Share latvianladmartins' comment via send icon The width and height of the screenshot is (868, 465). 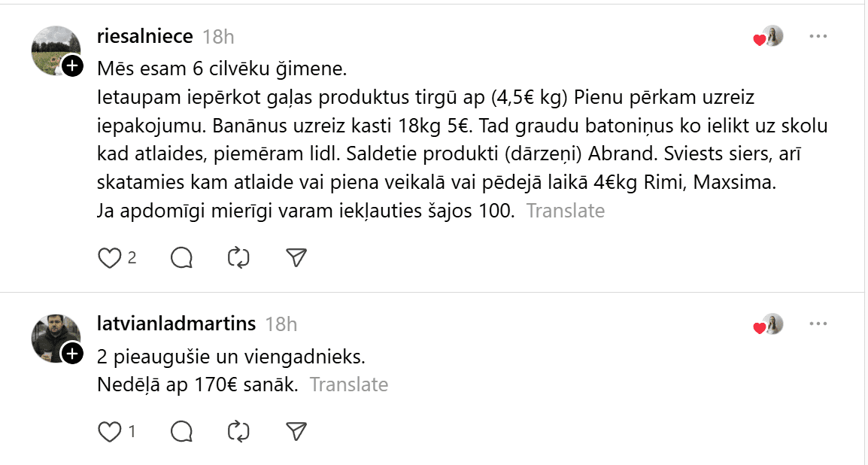pos(297,431)
